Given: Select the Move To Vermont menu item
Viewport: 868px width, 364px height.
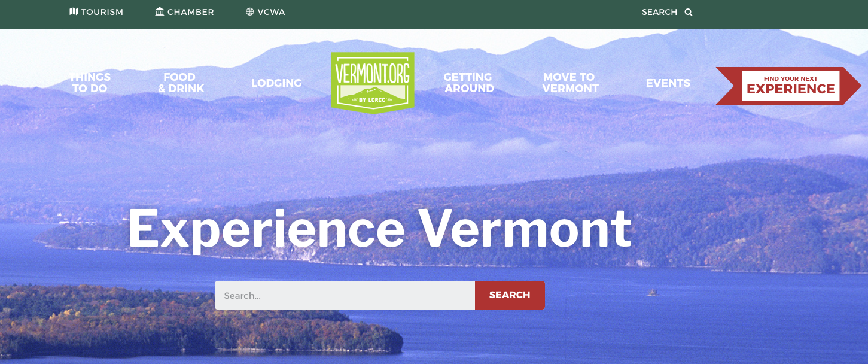Looking at the screenshot, I should click(x=570, y=83).
